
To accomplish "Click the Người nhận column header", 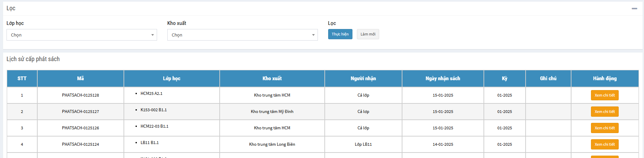I will (363, 78).
